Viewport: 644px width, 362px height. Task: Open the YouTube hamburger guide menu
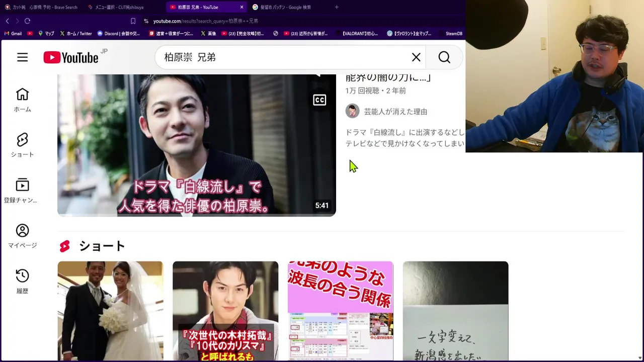22,57
